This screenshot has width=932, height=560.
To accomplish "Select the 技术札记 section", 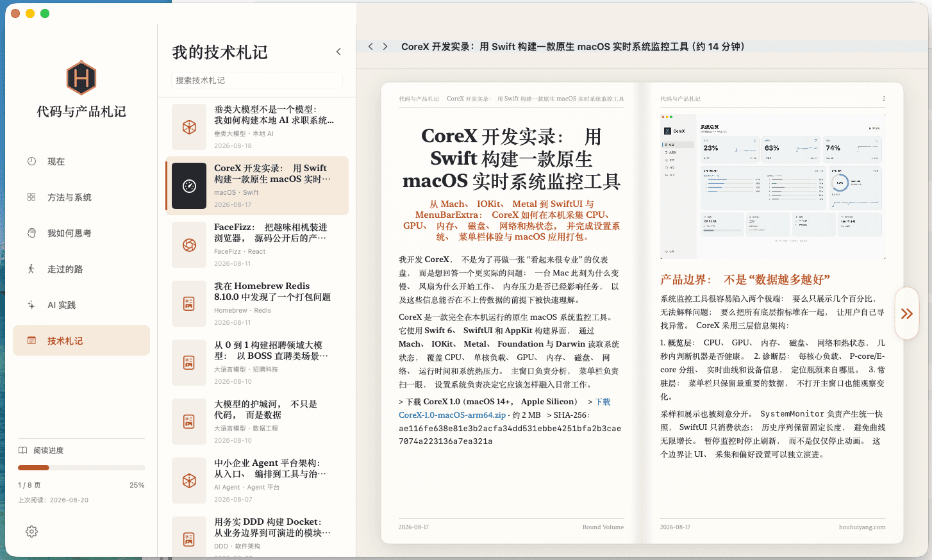I will point(81,340).
